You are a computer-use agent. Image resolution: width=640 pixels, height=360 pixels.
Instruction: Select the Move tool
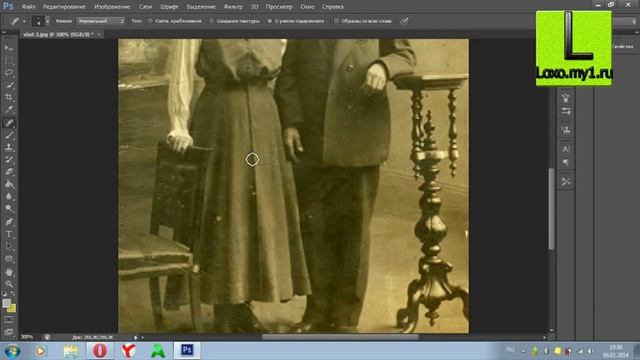(9, 48)
